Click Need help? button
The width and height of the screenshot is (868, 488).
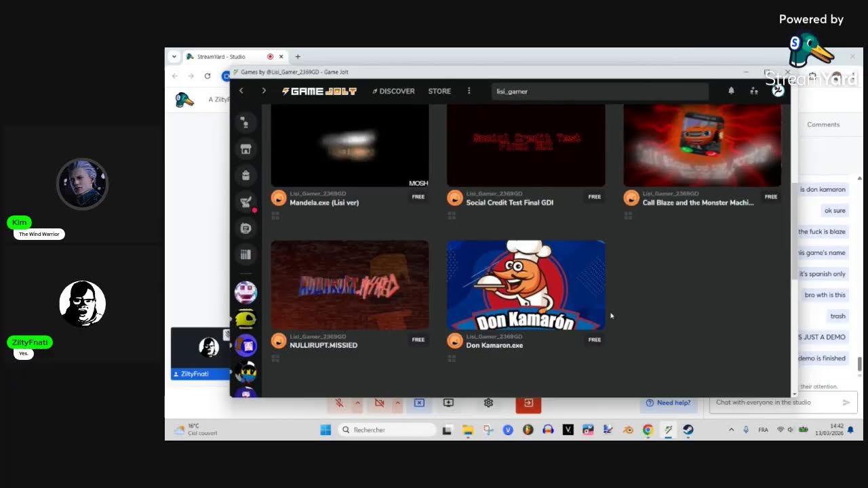point(668,403)
